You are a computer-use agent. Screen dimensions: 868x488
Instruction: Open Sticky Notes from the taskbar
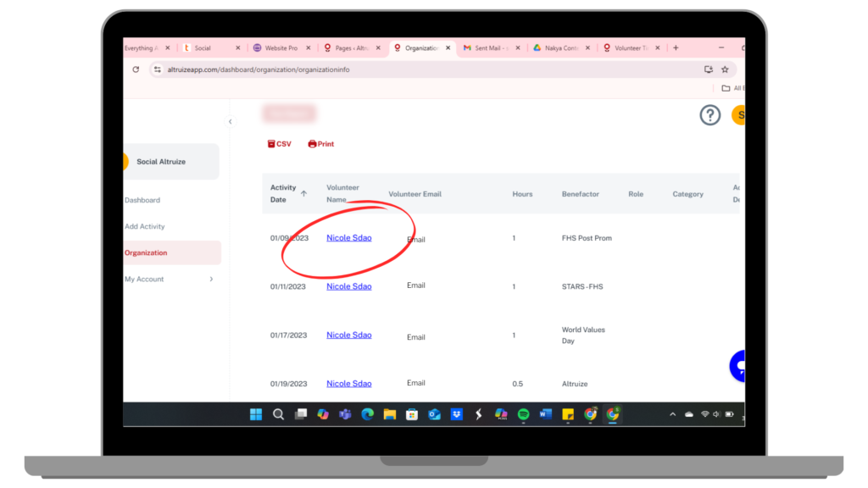pos(568,414)
